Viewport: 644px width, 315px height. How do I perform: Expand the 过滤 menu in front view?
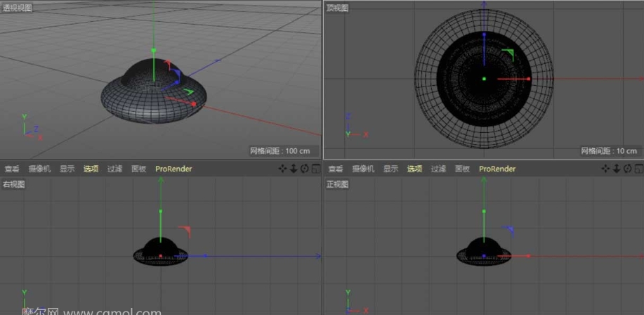(438, 169)
